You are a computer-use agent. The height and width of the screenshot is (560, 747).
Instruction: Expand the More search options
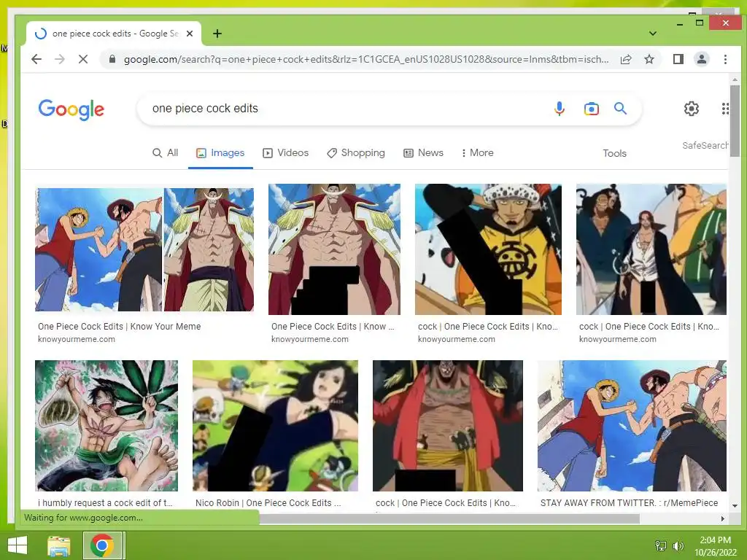pyautogui.click(x=477, y=153)
